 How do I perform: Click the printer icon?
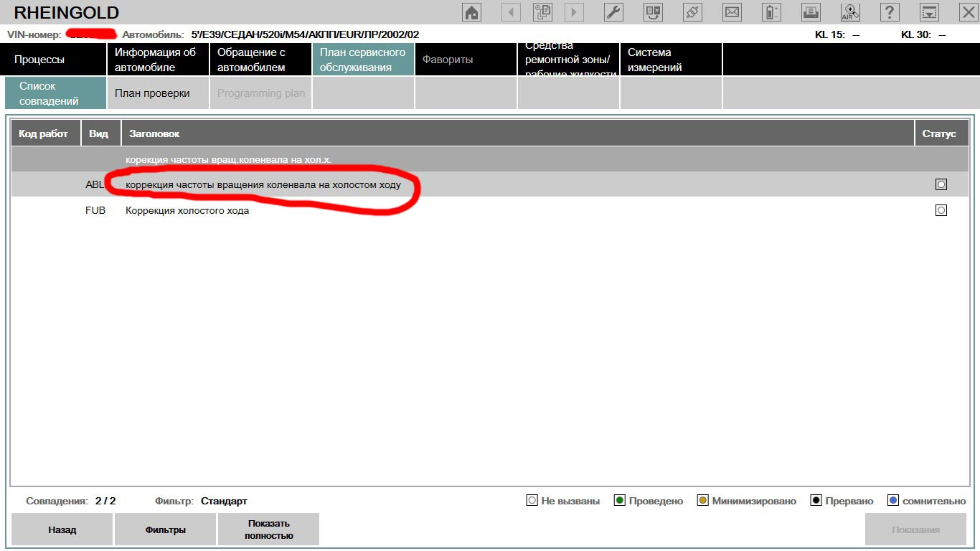[x=811, y=12]
